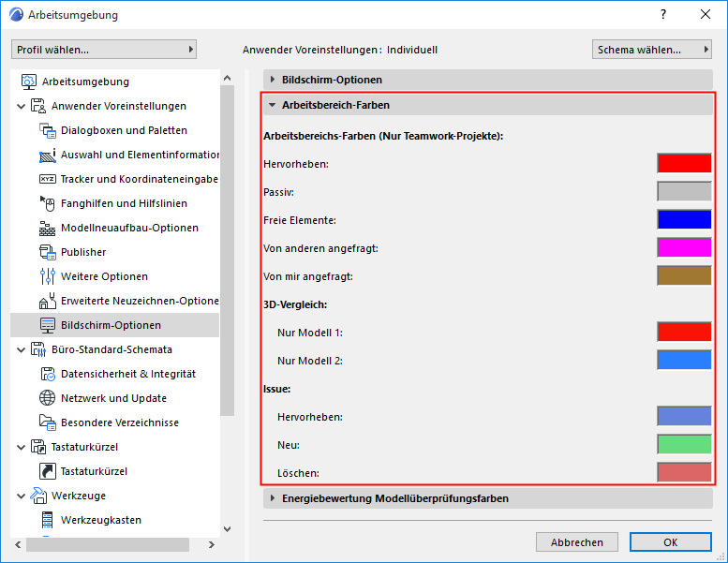Click the Werkzeuge hammer group icon
728x563 pixels.
point(38,496)
